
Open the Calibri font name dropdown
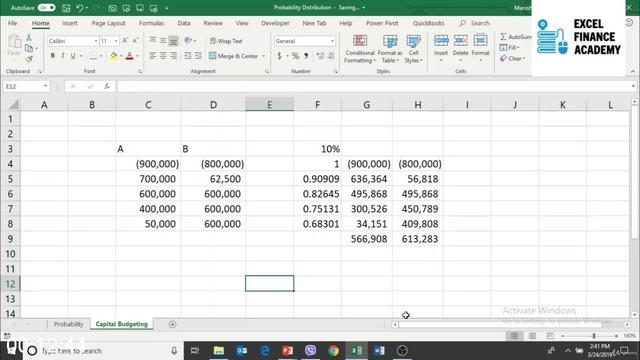(x=96, y=41)
